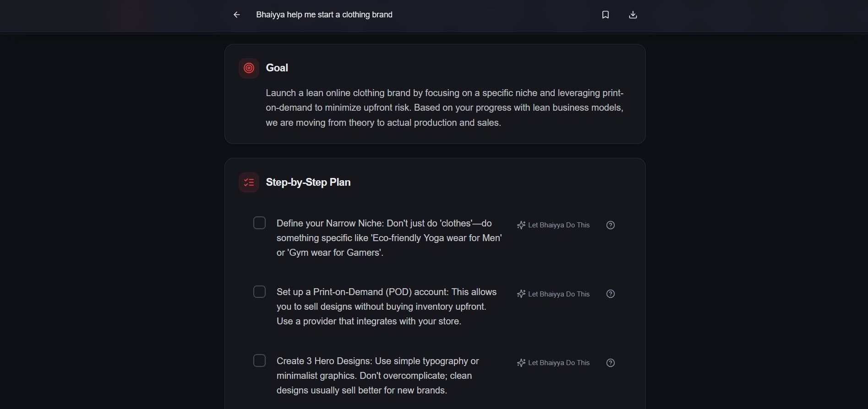Let Bhaiyya create the 3 Hero Designs
The width and height of the screenshot is (868, 409).
553,363
